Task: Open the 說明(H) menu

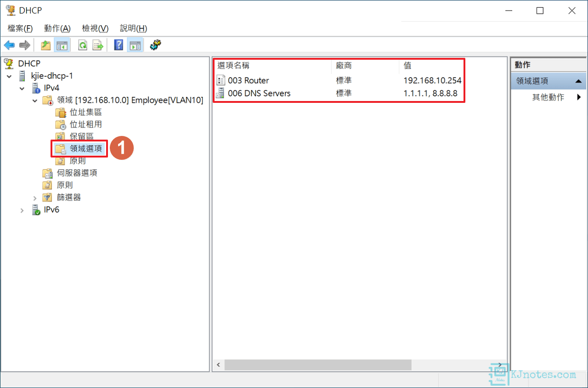Action: (133, 28)
